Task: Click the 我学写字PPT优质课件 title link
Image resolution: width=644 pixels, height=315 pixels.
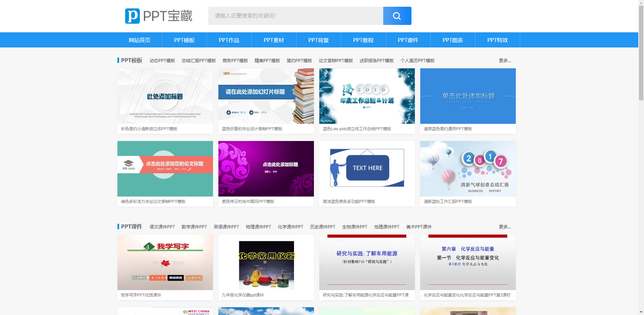Action: click(141, 295)
